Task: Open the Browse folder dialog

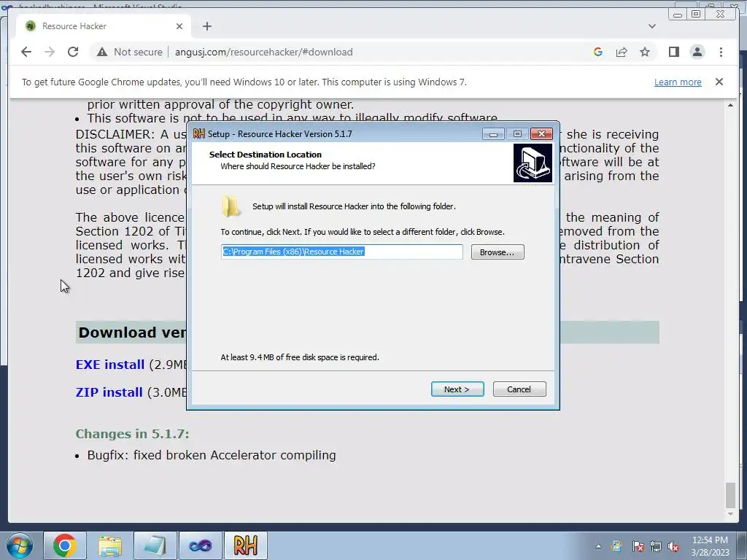Action: [x=498, y=252]
